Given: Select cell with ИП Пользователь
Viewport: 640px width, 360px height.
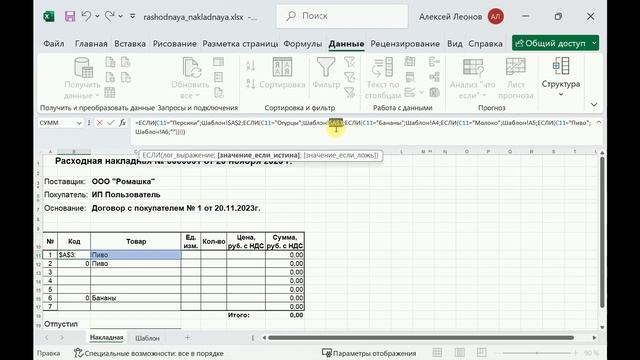Looking at the screenshot, I should tap(126, 195).
